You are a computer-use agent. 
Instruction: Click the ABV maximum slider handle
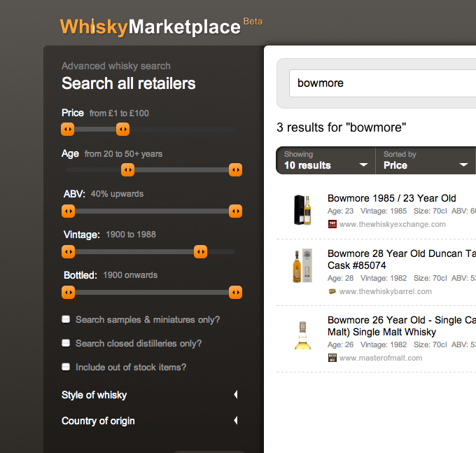click(x=236, y=211)
